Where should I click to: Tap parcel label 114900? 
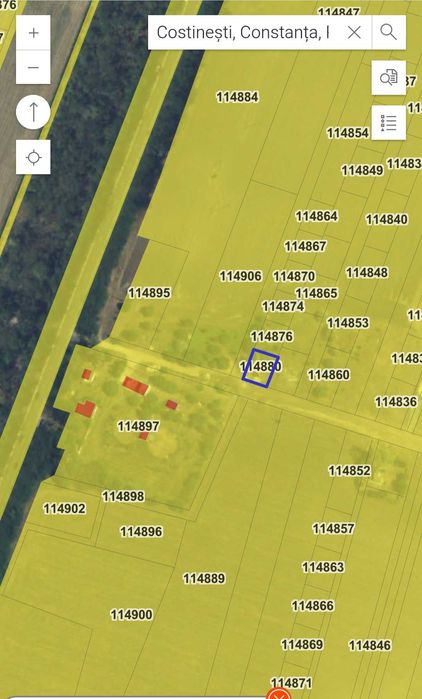(x=131, y=615)
